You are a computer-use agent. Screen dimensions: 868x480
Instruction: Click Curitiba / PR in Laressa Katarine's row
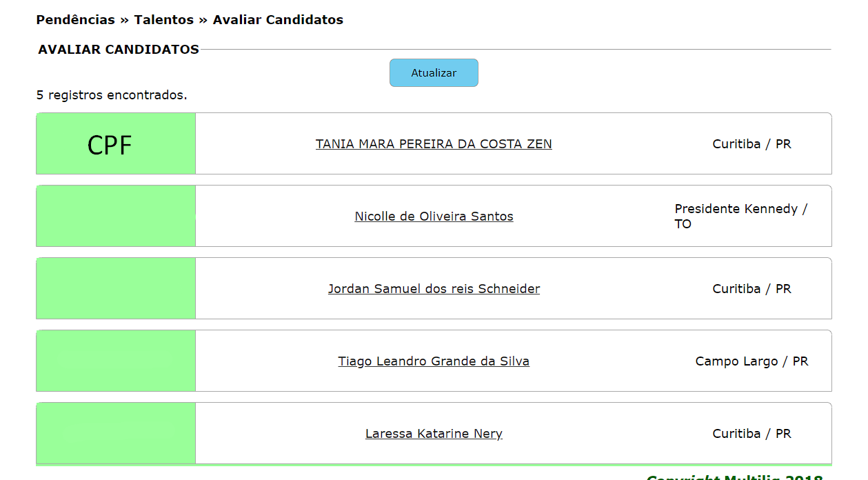(x=751, y=434)
